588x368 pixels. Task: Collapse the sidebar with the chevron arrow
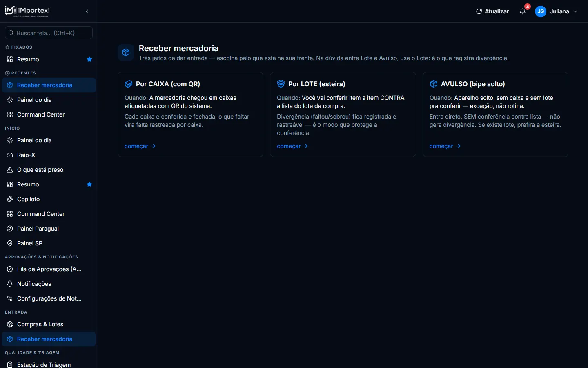87,11
